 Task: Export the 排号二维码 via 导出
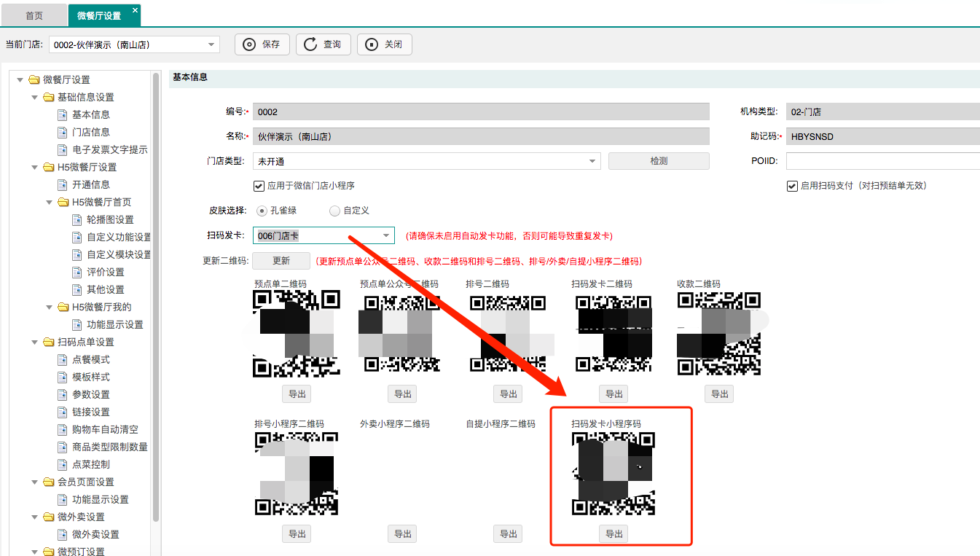(509, 394)
